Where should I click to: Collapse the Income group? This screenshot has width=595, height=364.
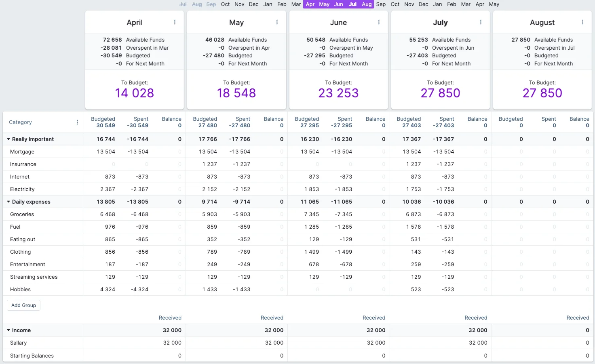[8, 330]
